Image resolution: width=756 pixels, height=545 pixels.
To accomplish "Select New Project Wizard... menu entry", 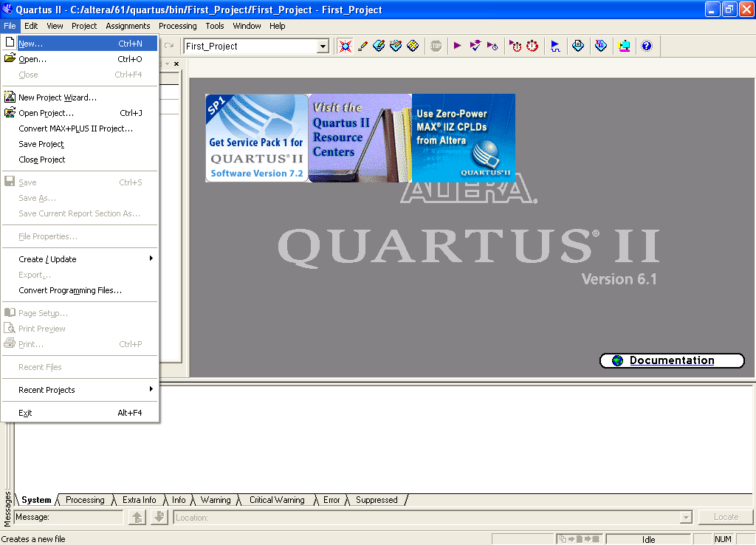I will [x=58, y=97].
